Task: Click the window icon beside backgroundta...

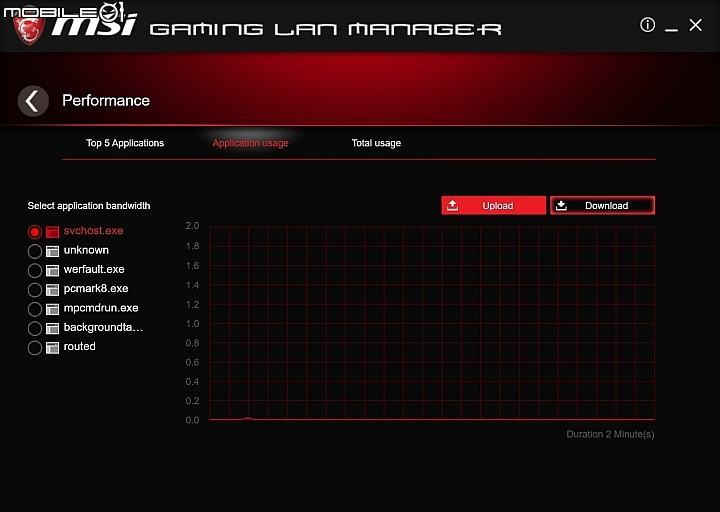Action: coord(53,328)
